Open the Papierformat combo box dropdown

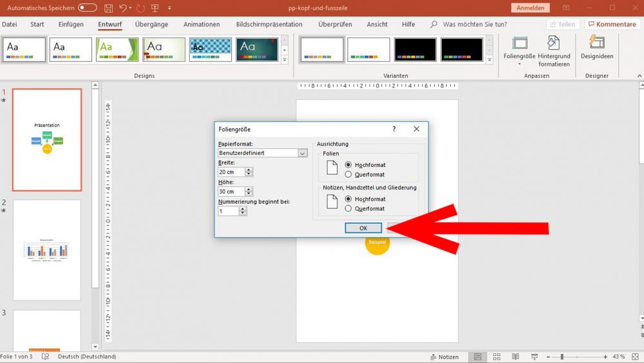[302, 153]
